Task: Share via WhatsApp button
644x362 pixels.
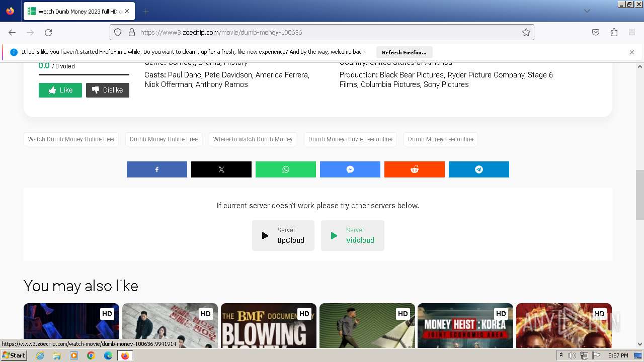Action: click(286, 169)
